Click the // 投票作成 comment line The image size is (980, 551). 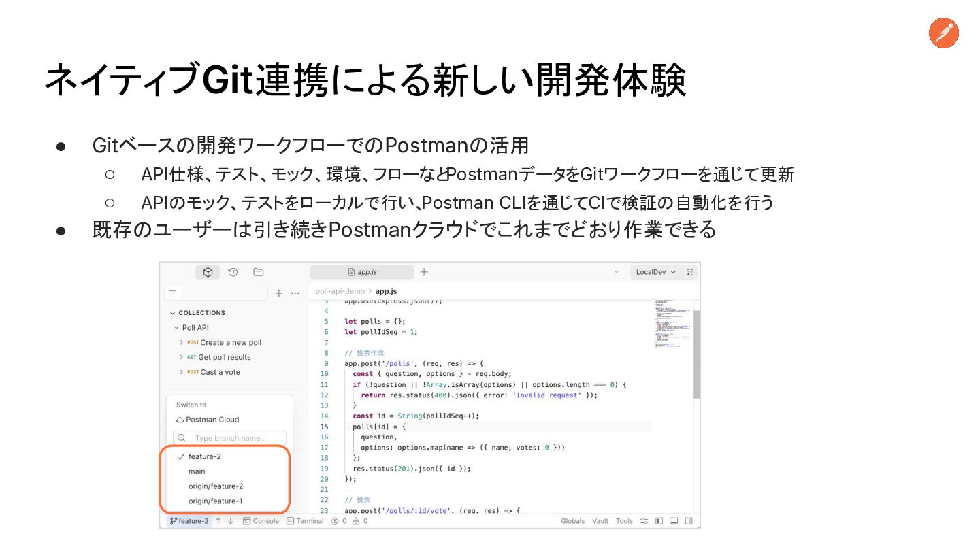point(364,353)
